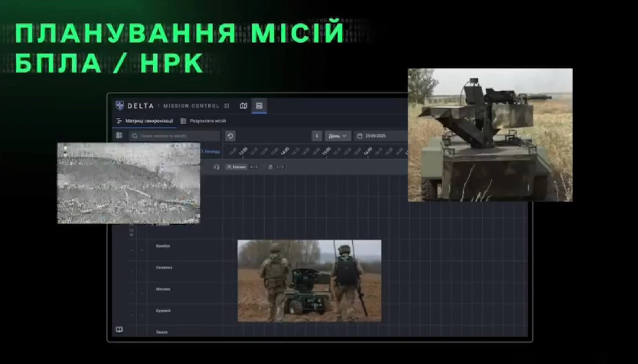Click the layout grid icon left of search
Image resolution: width=638 pixels, height=364 pixels.
click(x=119, y=136)
